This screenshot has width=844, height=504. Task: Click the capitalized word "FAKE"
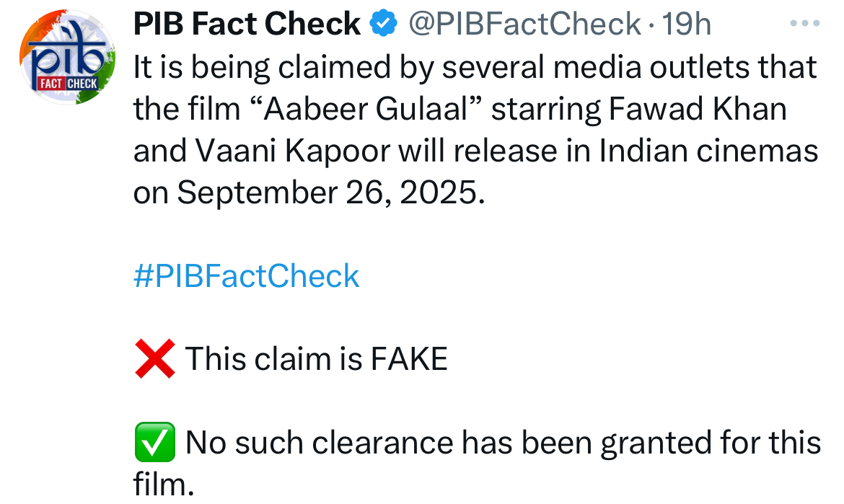click(x=409, y=358)
